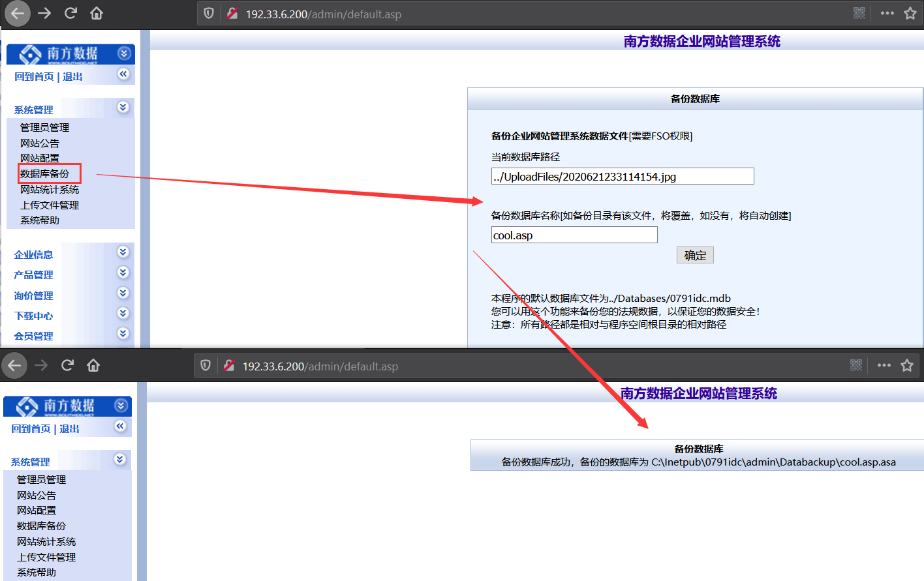
Task: Reload the page in the top browser window
Action: tap(70, 13)
